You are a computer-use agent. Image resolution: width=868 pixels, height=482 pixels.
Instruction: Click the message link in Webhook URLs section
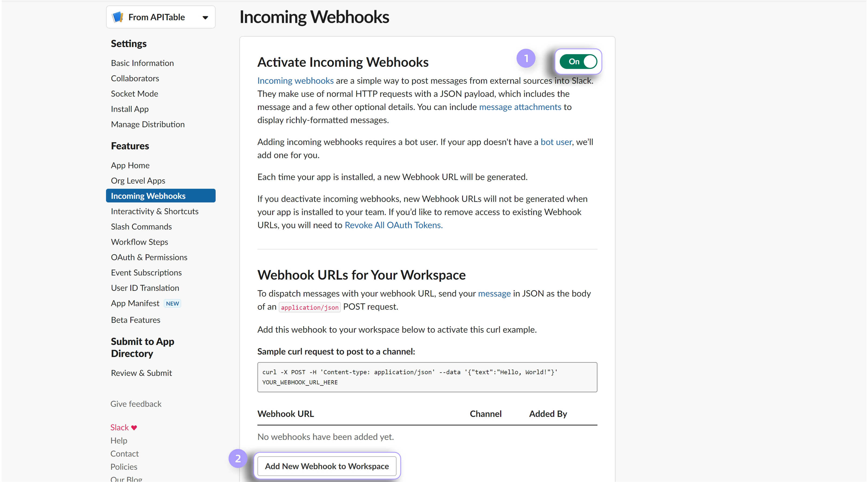pyautogui.click(x=494, y=293)
